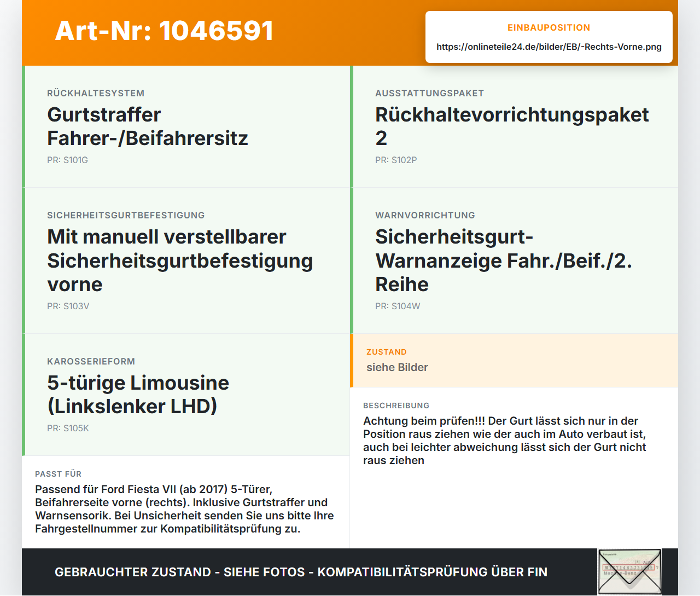Click PR: S101G code
This screenshot has width=700, height=596.
67,160
